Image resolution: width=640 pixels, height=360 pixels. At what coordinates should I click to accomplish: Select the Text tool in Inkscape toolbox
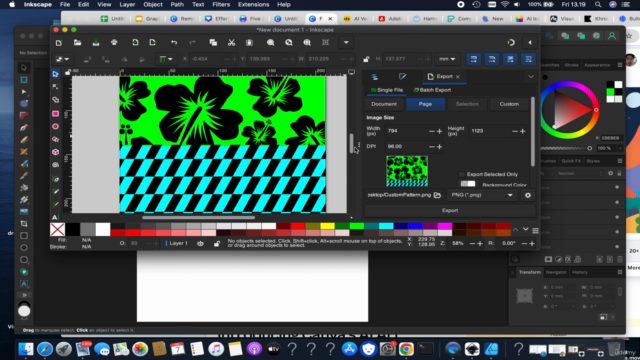[55, 217]
